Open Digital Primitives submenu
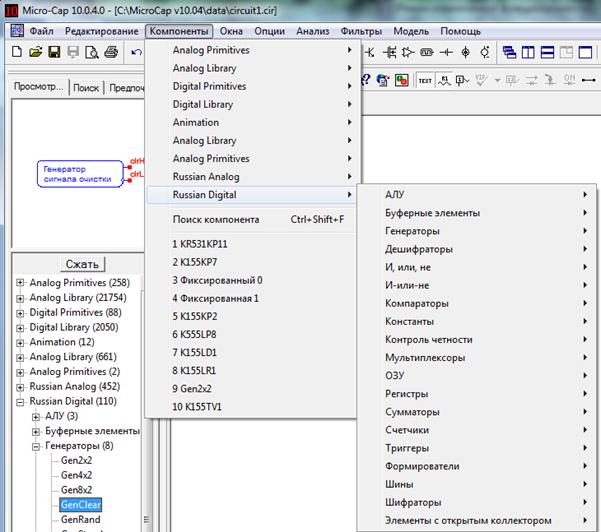This screenshot has width=601, height=532. [251, 86]
